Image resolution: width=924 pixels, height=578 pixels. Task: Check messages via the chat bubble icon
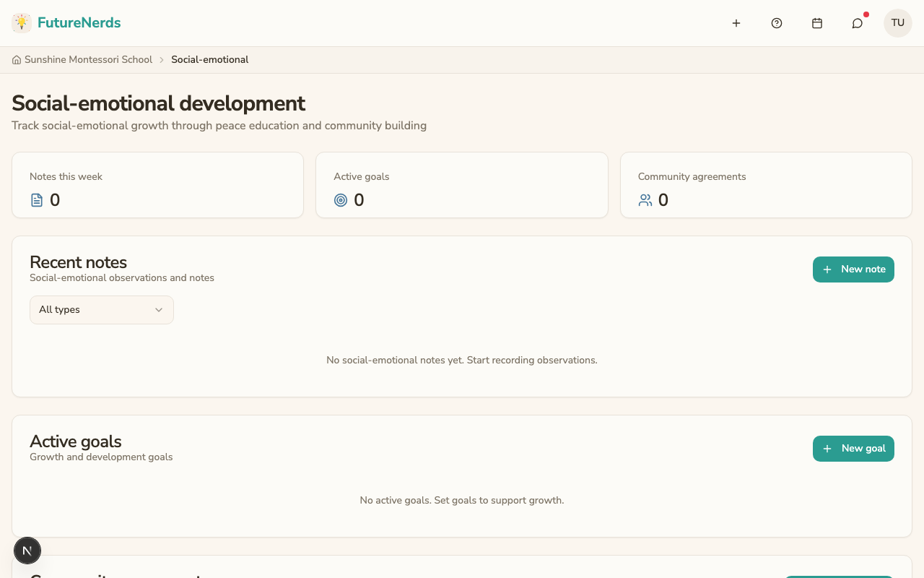857,23
